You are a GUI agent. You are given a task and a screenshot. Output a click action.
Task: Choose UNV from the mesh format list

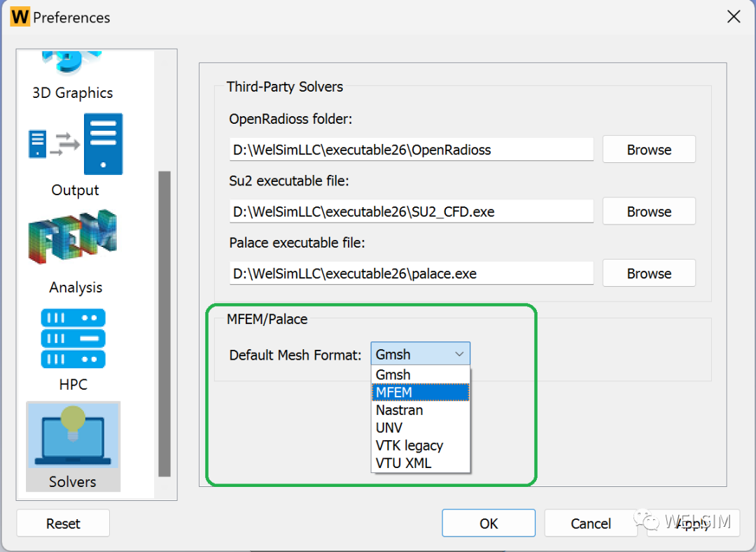420,427
